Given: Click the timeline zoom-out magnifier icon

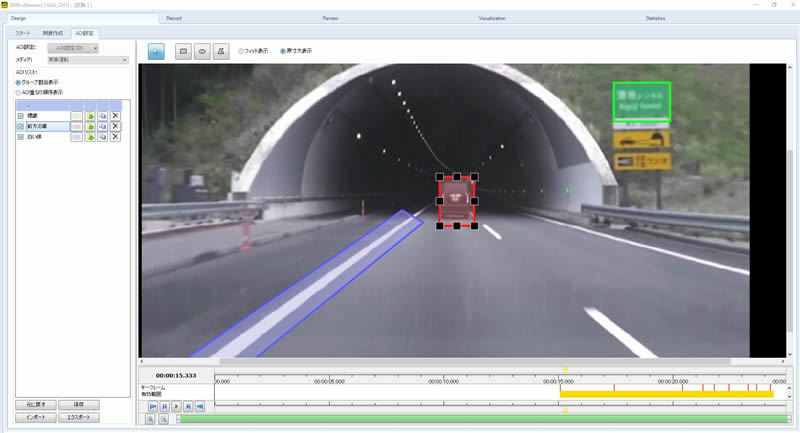Looking at the screenshot, I should (x=164, y=420).
